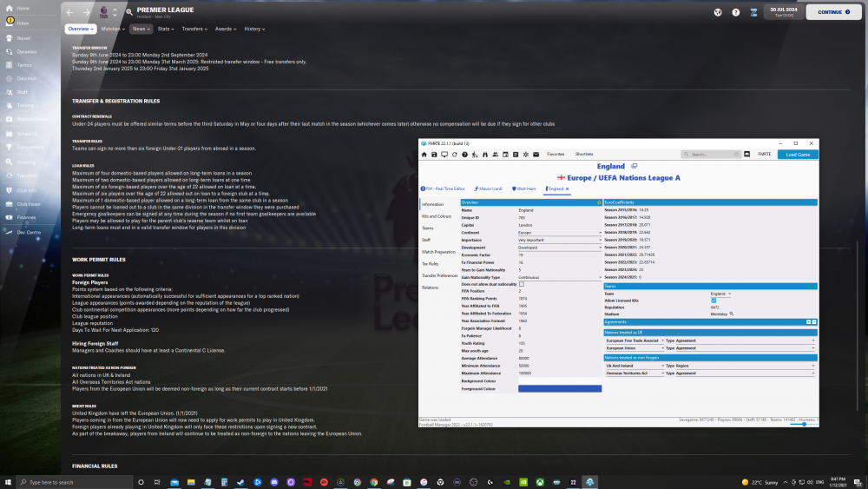Image resolution: width=868 pixels, height=489 pixels.
Task: Select Transfer Preferences in FMRTE sidebar
Action: 439,276
